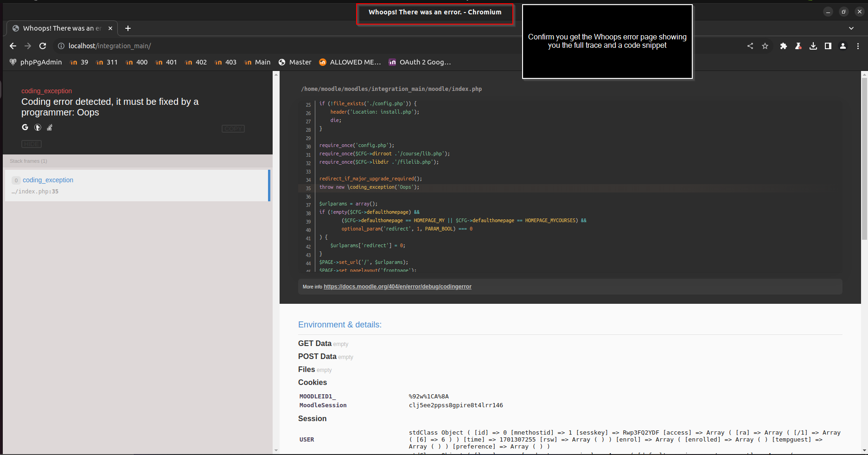Screen dimensions: 868x455
Task: Click the USER session key
Action: point(306,440)
